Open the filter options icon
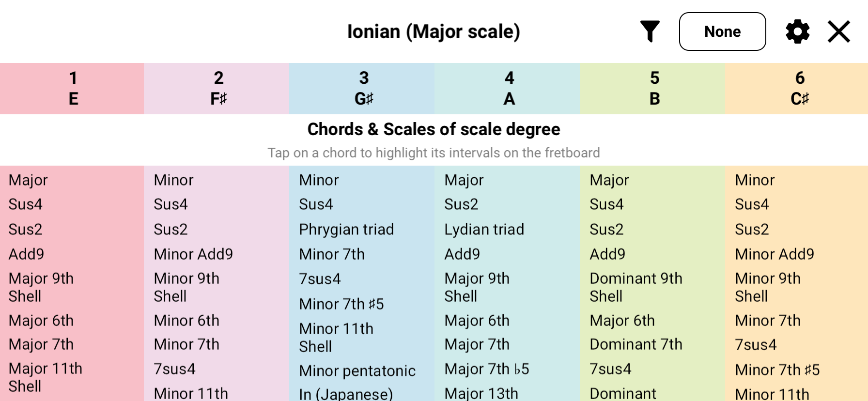This screenshot has height=401, width=868. 651,31
